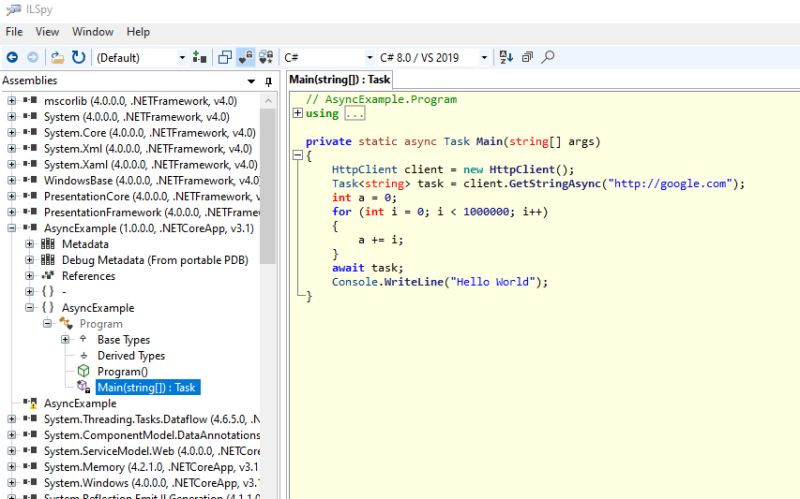Reload assemblies with the refresh icon

tap(79, 57)
